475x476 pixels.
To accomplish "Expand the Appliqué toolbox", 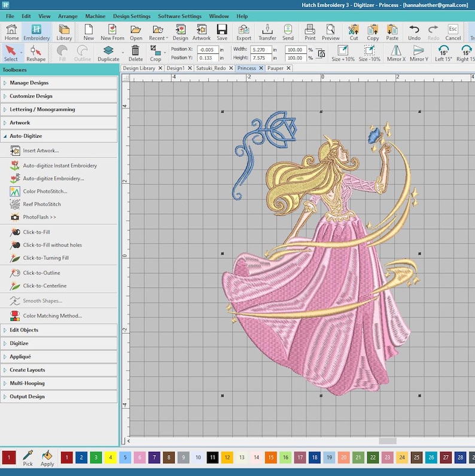I will pos(59,357).
